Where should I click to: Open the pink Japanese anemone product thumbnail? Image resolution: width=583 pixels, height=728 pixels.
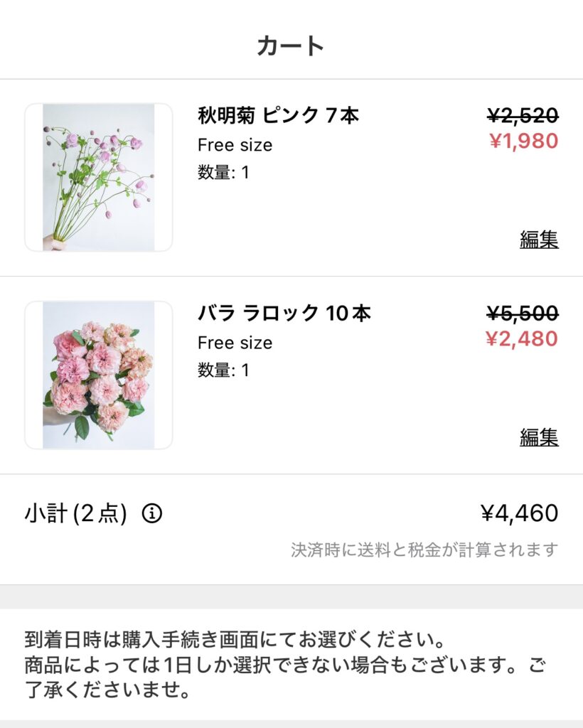[99, 177]
